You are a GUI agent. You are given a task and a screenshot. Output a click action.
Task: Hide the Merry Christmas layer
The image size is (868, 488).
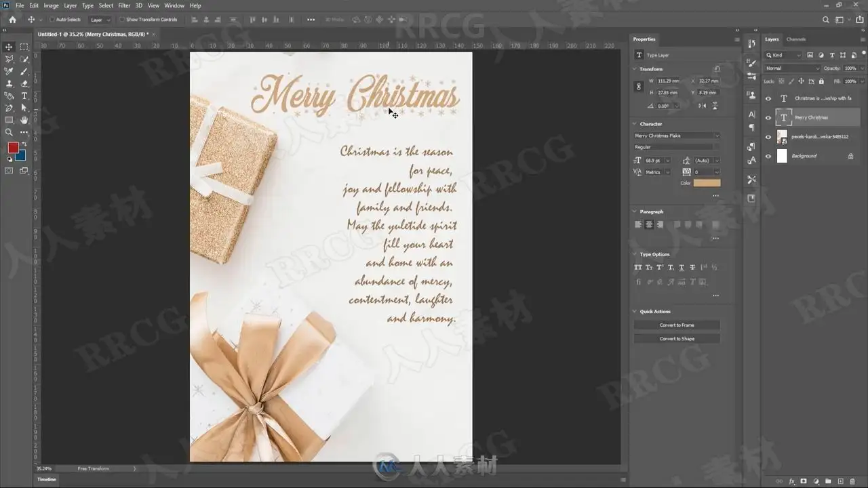(768, 118)
